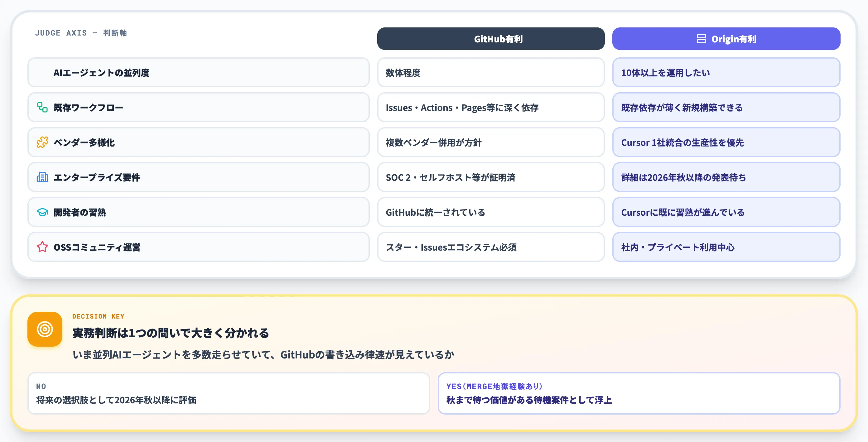Click the Cursor 1社統合の生産性を優先 cell
Viewport: 868px width, 442px height.
coord(726,142)
